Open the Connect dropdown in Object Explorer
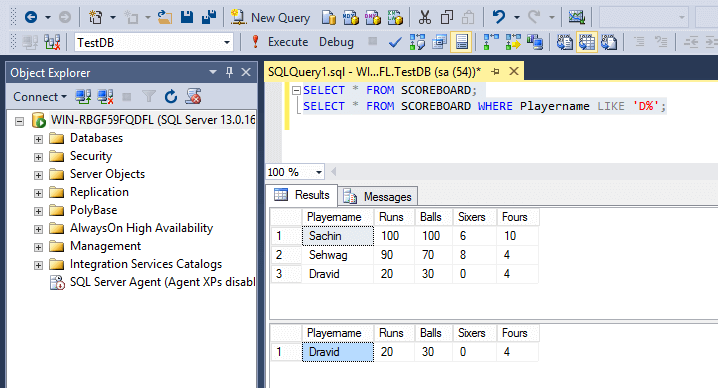Screen dimensions: 718x388 [x=40, y=97]
